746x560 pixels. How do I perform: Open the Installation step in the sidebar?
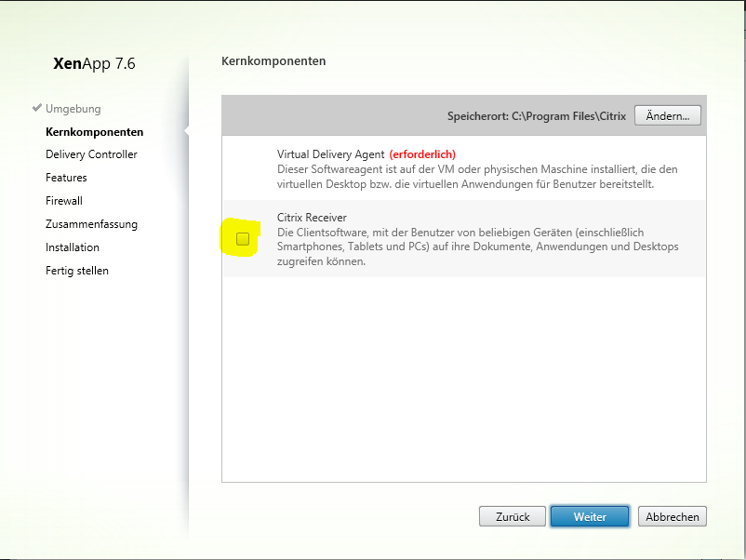(x=73, y=247)
